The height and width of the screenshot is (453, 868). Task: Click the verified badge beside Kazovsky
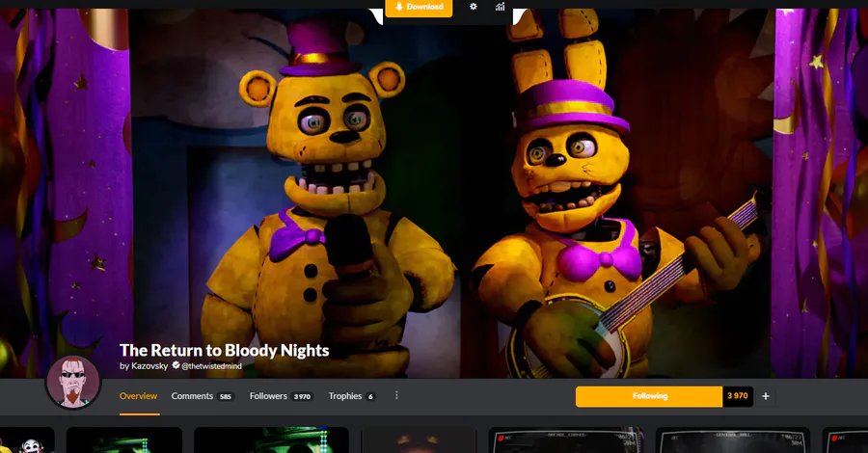[x=176, y=365]
